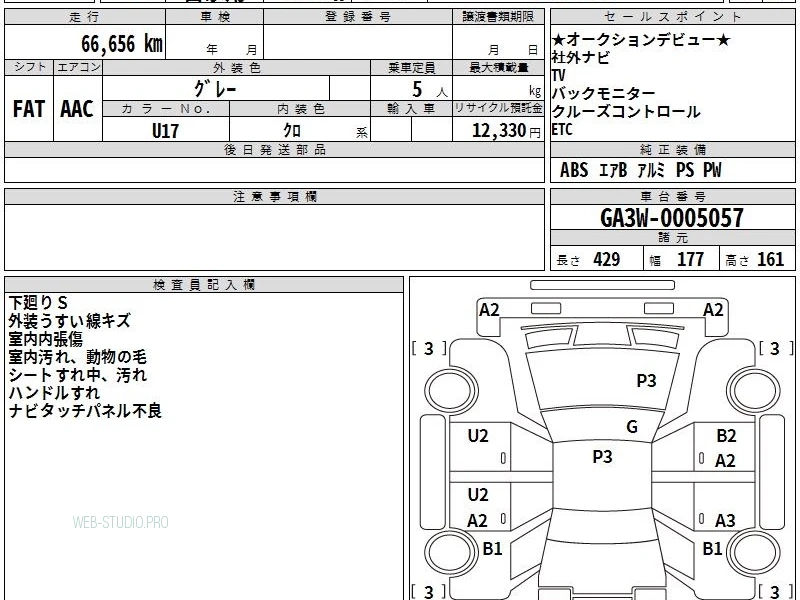Select the ETC sales point
This screenshot has width=800, height=600.
562,130
